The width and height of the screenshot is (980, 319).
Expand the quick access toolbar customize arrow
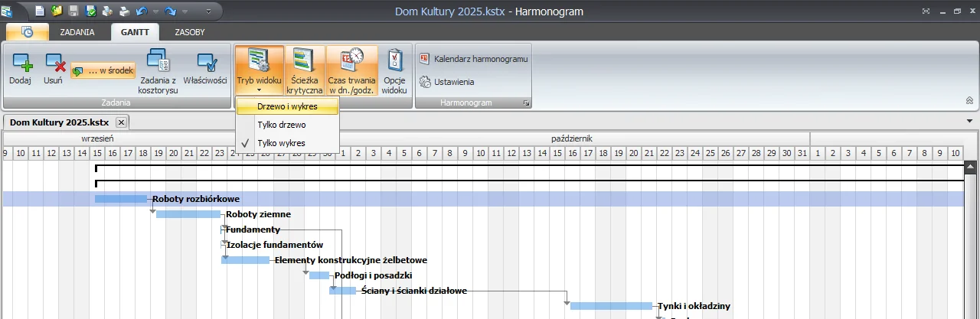point(209,11)
